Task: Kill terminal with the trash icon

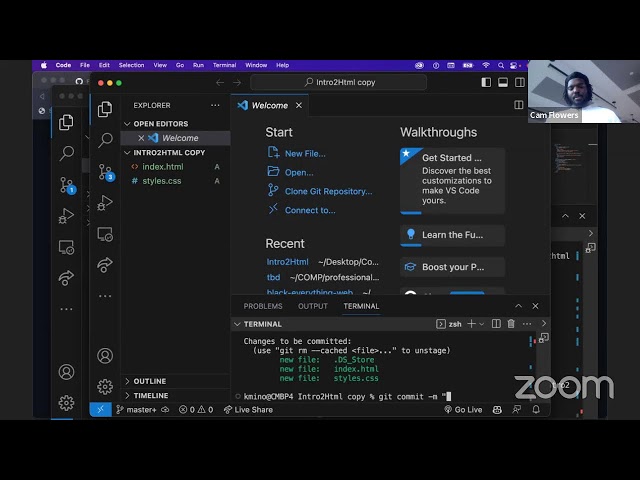Action: click(511, 324)
